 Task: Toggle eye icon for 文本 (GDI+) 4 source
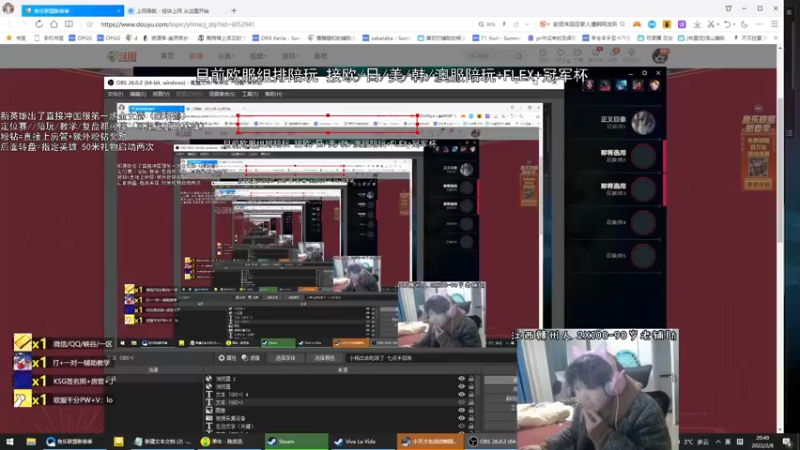click(461, 394)
